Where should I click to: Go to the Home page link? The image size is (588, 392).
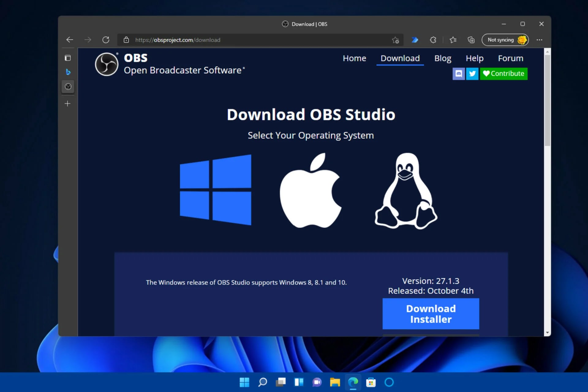point(354,58)
